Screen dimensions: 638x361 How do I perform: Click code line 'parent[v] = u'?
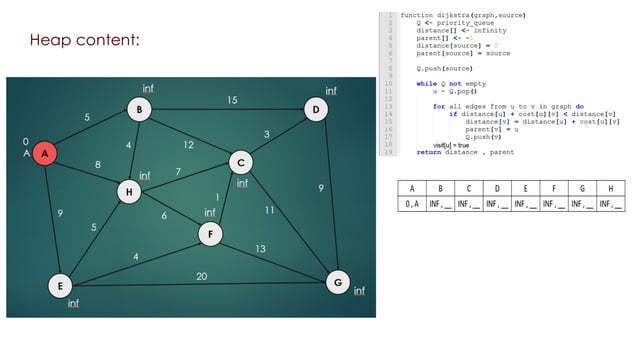coord(492,129)
